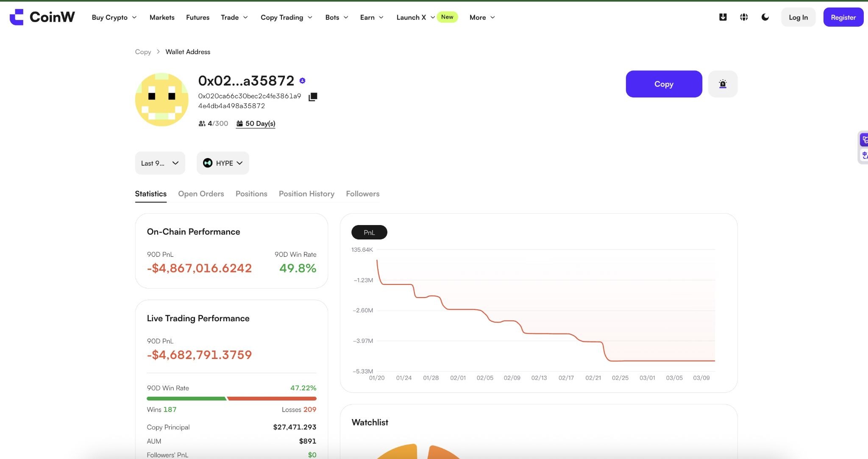Open the HYPE coin selector dropdown
Screen dimensions: 868x459
click(223, 163)
